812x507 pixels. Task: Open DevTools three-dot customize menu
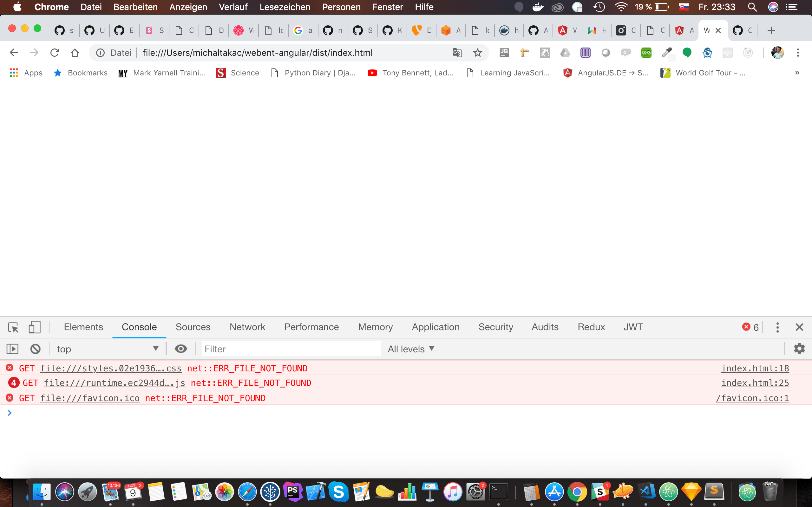777,327
